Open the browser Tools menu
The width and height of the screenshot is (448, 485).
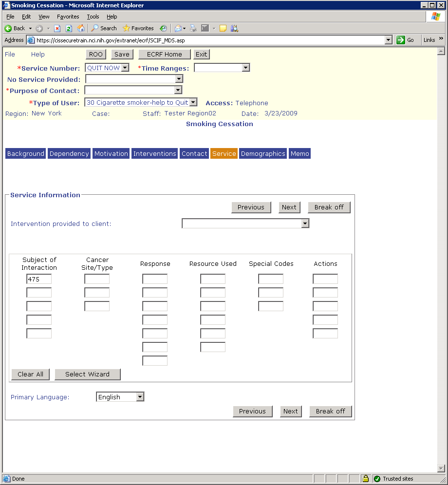pos(93,17)
